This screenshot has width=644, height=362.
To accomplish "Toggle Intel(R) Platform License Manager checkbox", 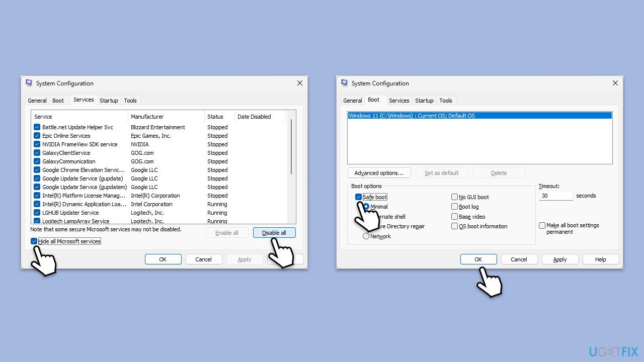I will (x=37, y=196).
